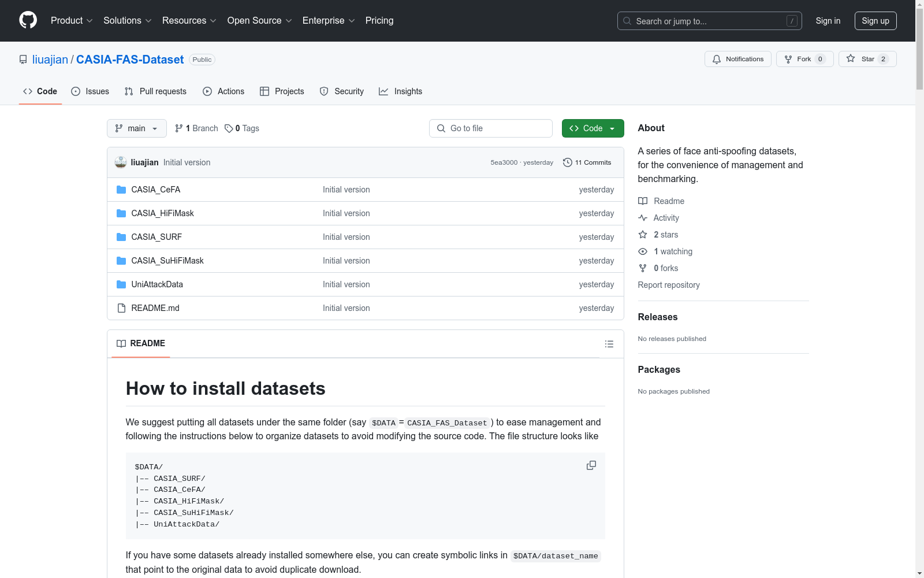Fork the repository
924x578 pixels.
click(x=804, y=59)
